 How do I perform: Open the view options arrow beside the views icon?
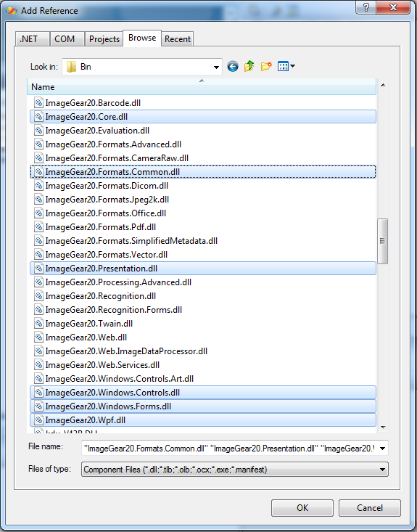292,66
